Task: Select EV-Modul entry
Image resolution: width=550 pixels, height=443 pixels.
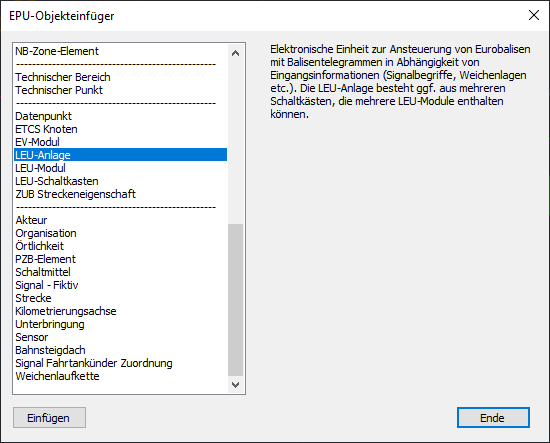Action: point(121,142)
